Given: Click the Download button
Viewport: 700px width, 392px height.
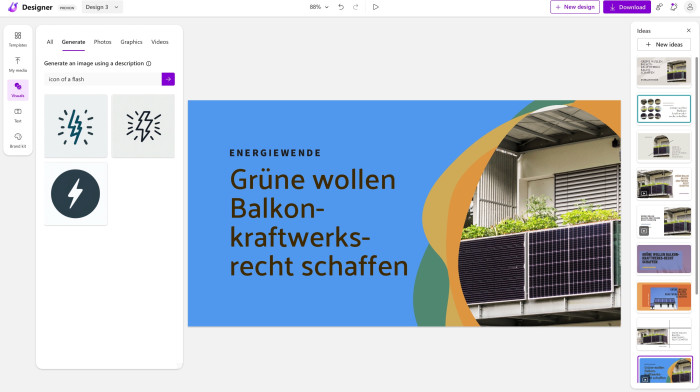Looking at the screenshot, I should [x=627, y=7].
